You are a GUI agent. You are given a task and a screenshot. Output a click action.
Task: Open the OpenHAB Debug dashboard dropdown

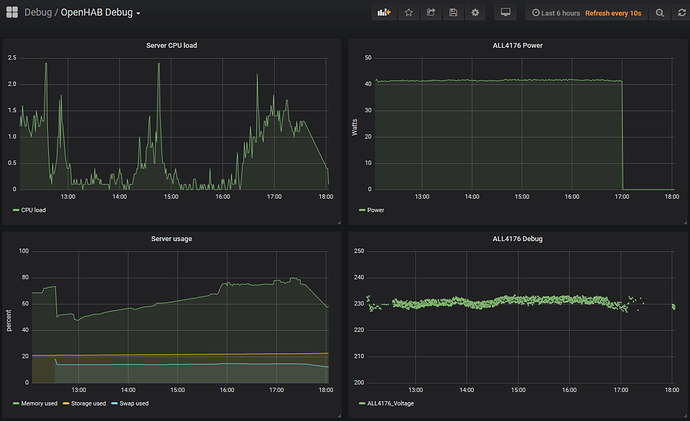coord(100,13)
